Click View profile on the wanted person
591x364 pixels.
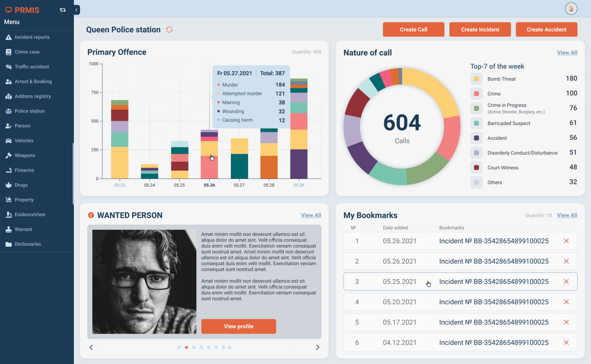coord(239,326)
